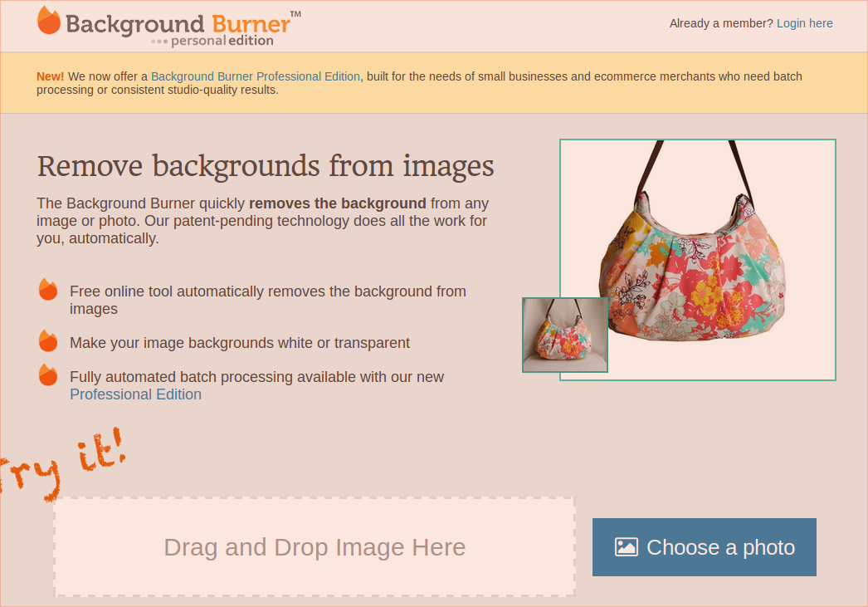This screenshot has width=868, height=607.
Task: Click the flame bullet beside white or transparent
Action: coord(48,340)
